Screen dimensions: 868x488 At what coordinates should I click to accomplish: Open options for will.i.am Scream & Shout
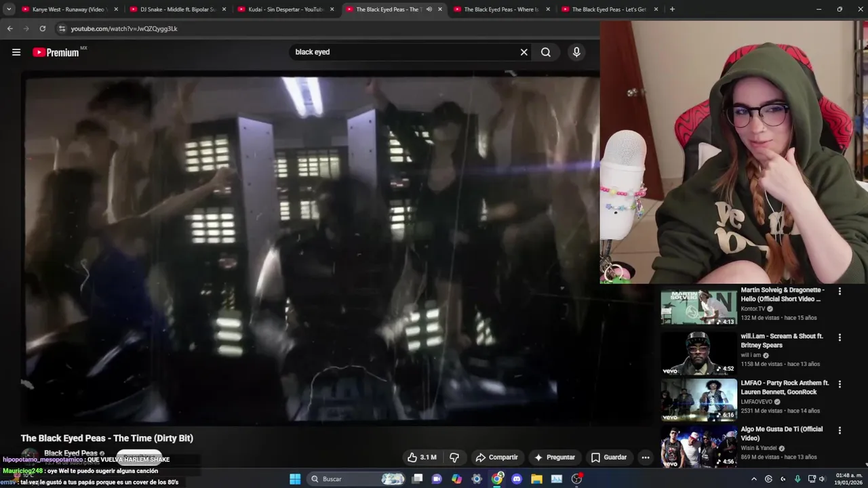click(x=840, y=338)
